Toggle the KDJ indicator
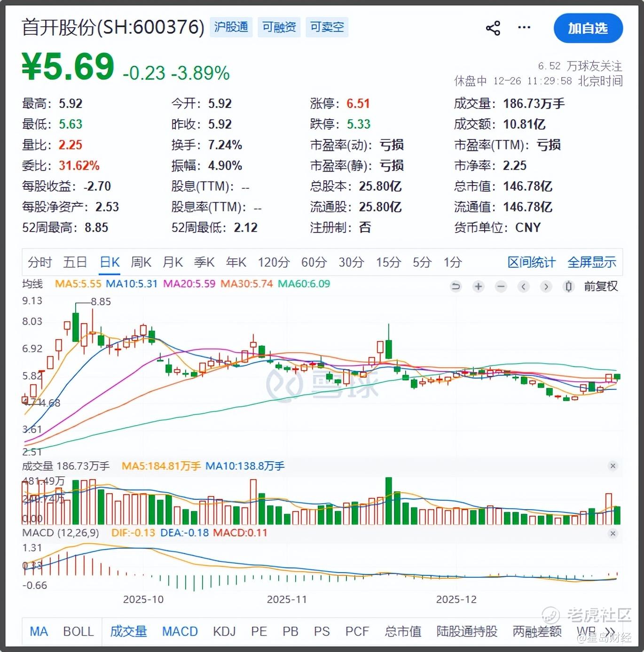The height and width of the screenshot is (652, 644). [x=224, y=632]
